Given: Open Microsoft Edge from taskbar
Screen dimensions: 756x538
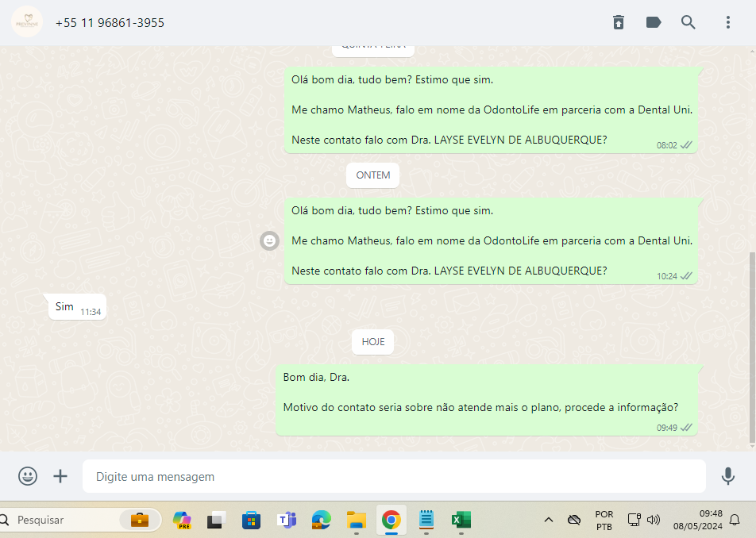Looking at the screenshot, I should pos(321,520).
